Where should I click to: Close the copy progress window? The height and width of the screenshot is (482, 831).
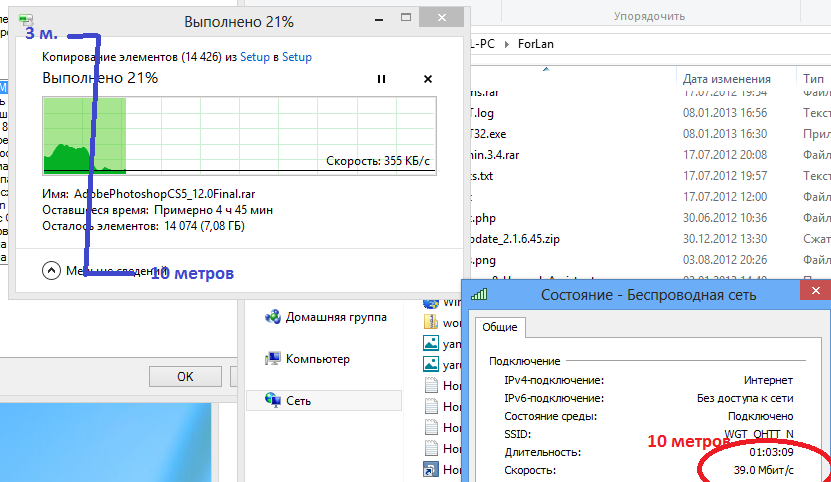(x=441, y=17)
